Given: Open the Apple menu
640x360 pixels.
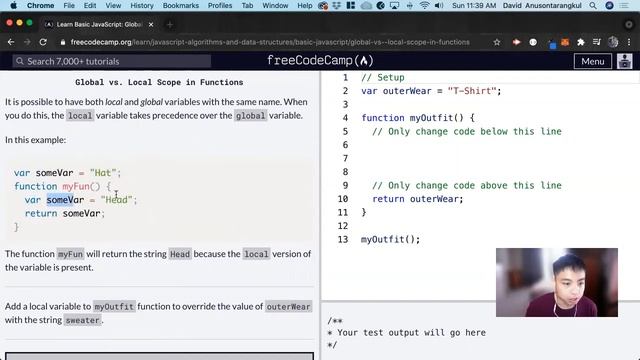Looking at the screenshot, I should (13, 5).
